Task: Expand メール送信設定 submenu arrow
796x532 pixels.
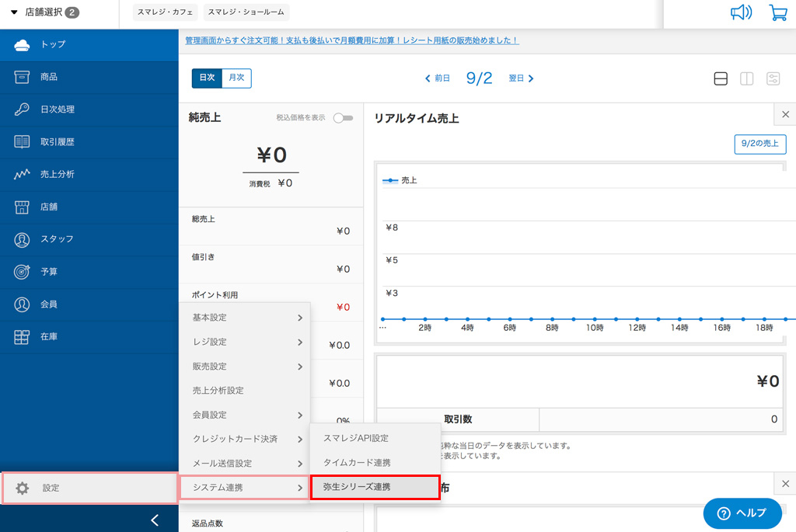Action: [300, 464]
